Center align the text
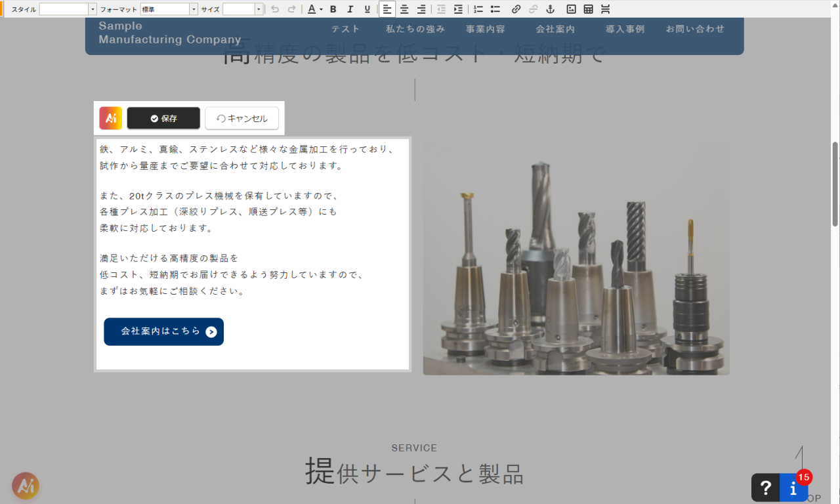The width and height of the screenshot is (840, 504). click(404, 9)
